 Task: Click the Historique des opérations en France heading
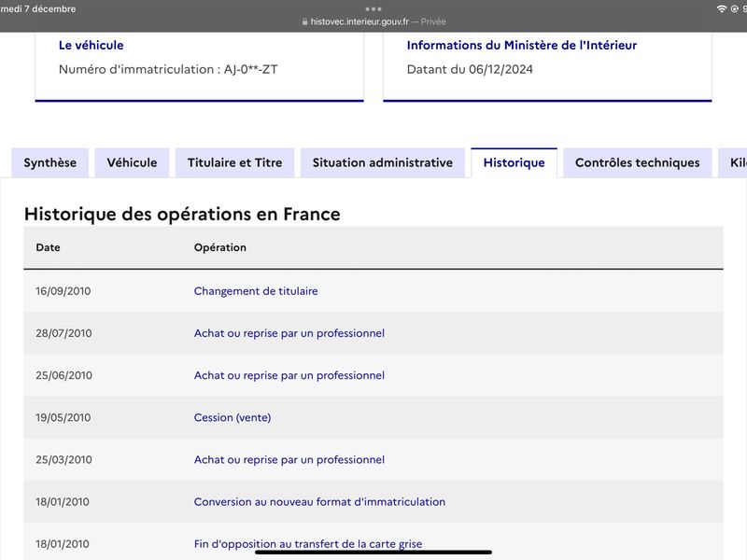[x=182, y=215]
